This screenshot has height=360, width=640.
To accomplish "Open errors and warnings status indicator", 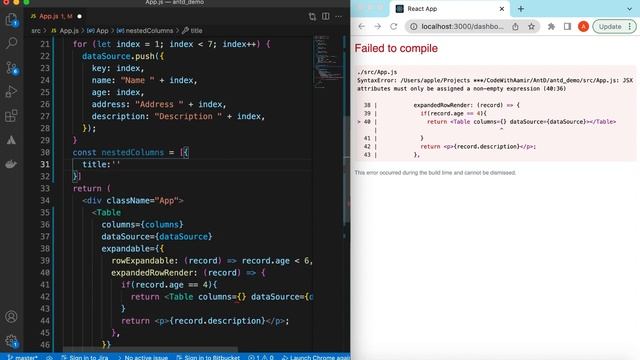I will (x=261, y=357).
